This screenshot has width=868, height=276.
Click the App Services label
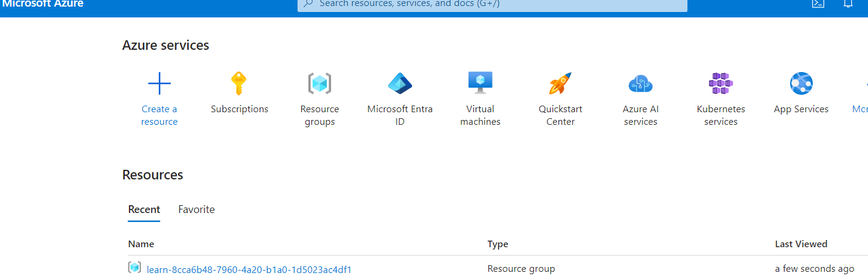(x=801, y=109)
